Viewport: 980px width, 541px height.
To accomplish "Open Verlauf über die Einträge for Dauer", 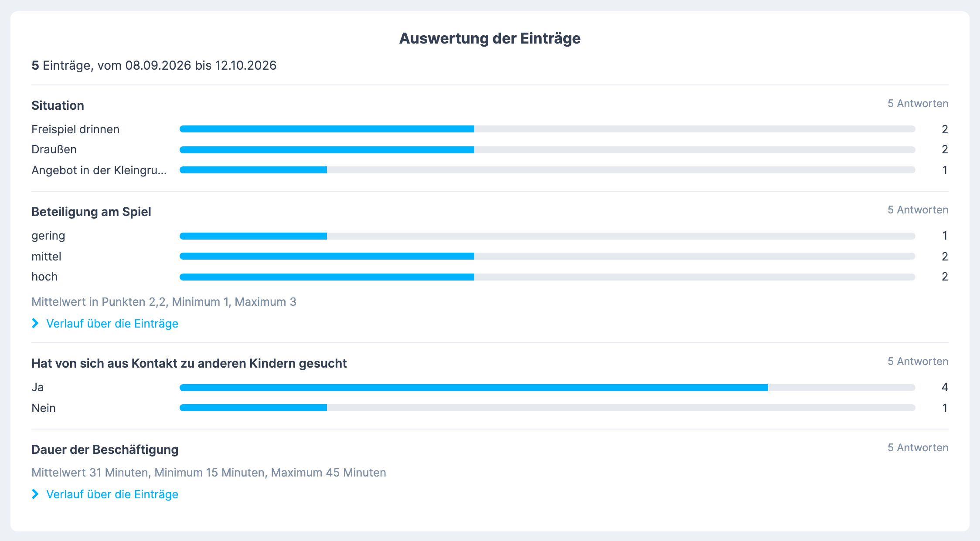I will 112,494.
